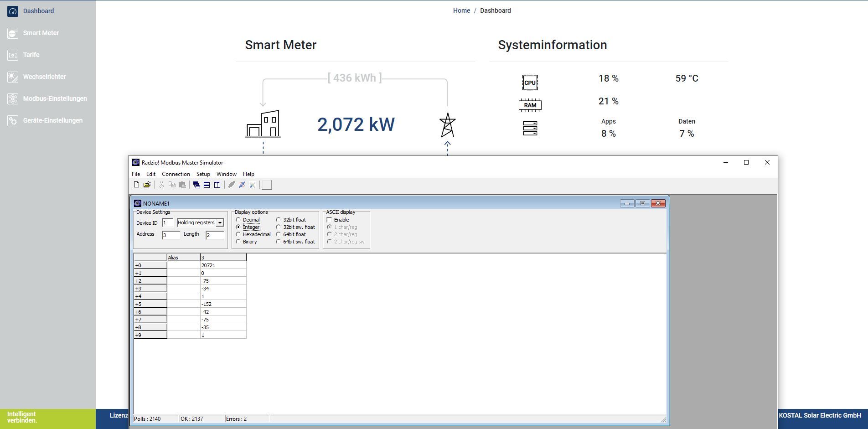868x429 pixels.
Task: Click the register cell showing 20721
Action: click(223, 265)
